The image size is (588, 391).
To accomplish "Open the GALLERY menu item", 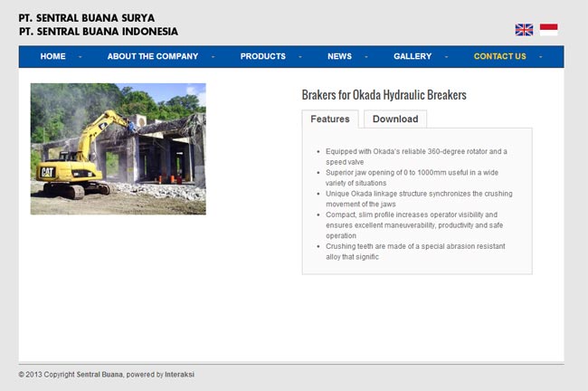I will [413, 56].
